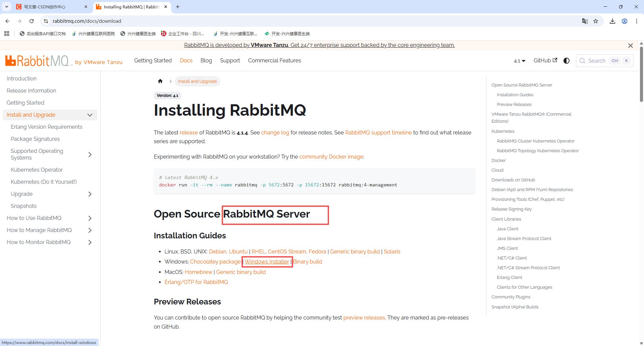Image resolution: width=644 pixels, height=346 pixels.
Task: Click the Homebrew link
Action: coord(198,272)
